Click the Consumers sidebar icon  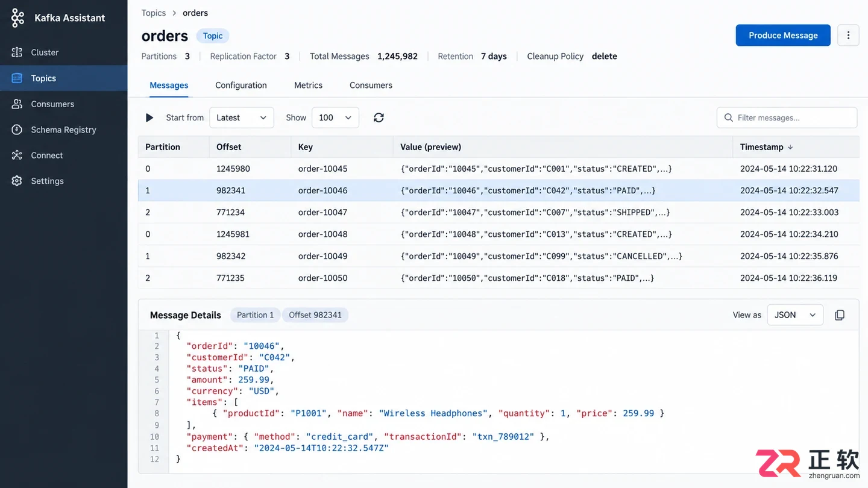click(x=17, y=104)
